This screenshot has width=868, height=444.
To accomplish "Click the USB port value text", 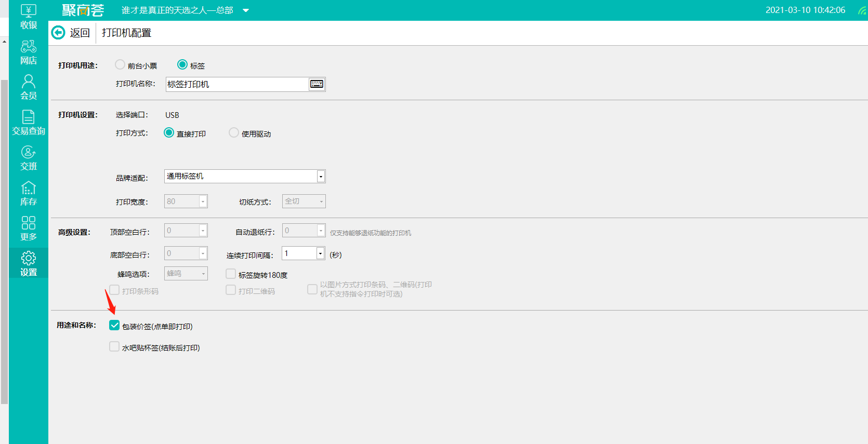I will (x=172, y=115).
